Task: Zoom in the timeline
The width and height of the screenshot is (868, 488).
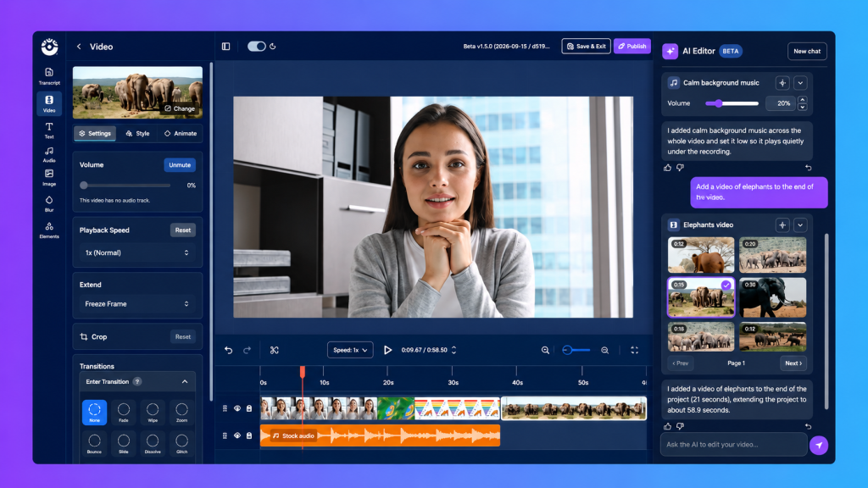Action: (x=605, y=350)
